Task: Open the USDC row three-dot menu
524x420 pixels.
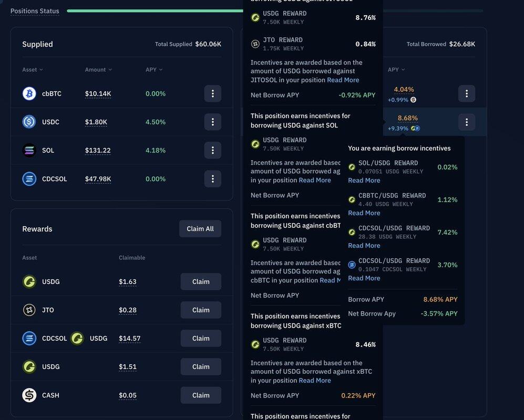Action: coord(212,122)
